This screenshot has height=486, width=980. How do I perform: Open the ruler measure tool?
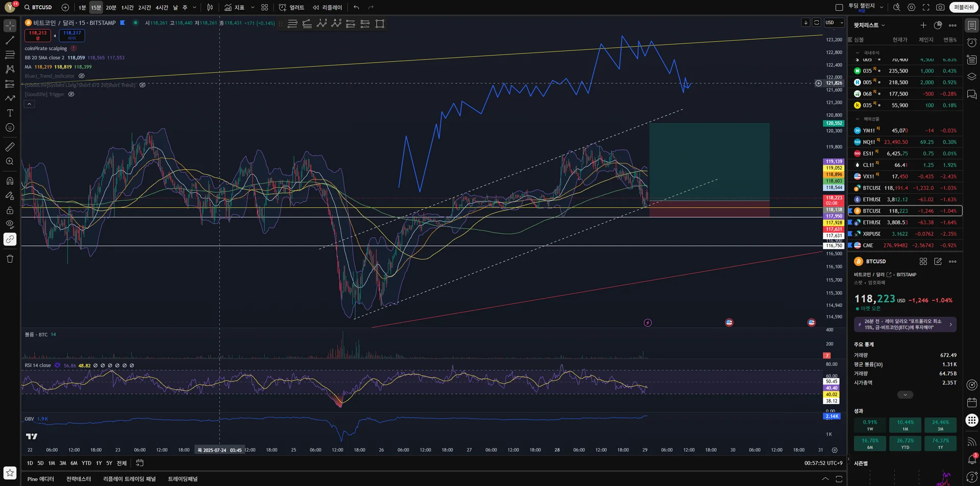pos(10,147)
